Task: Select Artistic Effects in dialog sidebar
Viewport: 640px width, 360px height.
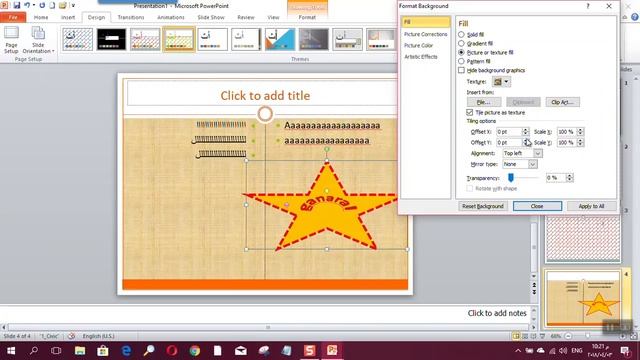Action: click(421, 57)
